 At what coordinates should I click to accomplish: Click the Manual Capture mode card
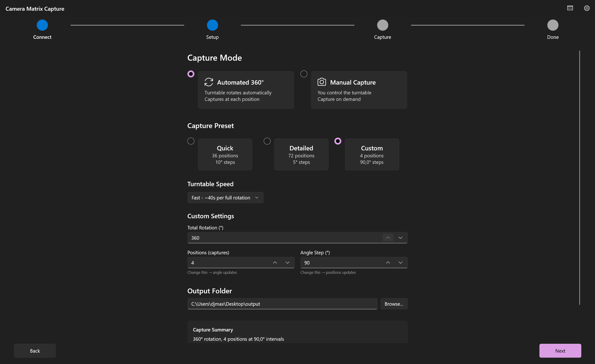[359, 90]
